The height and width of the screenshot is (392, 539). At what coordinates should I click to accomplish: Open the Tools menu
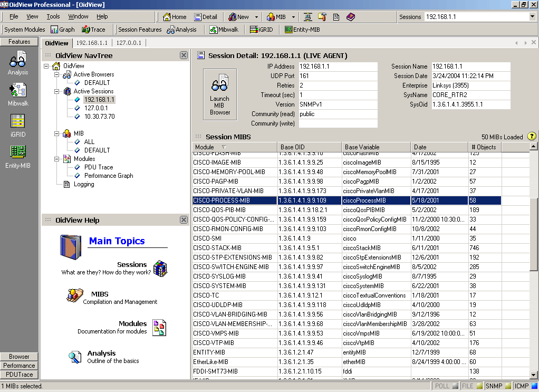coord(53,17)
